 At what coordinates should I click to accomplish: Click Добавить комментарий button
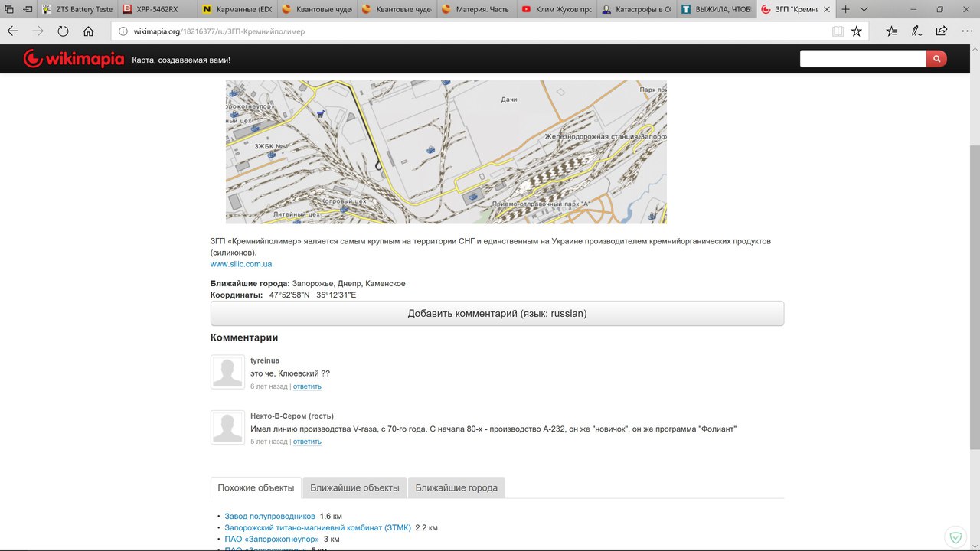[x=497, y=313]
